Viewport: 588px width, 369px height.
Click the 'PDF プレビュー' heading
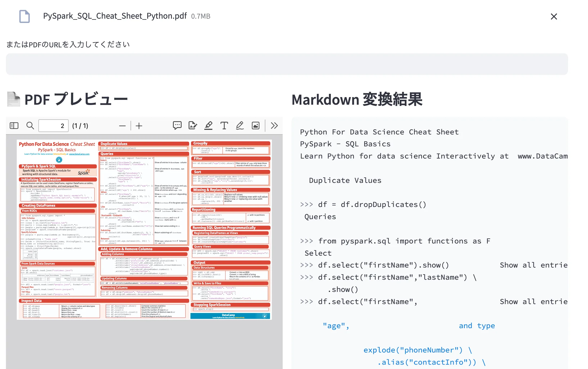(76, 99)
